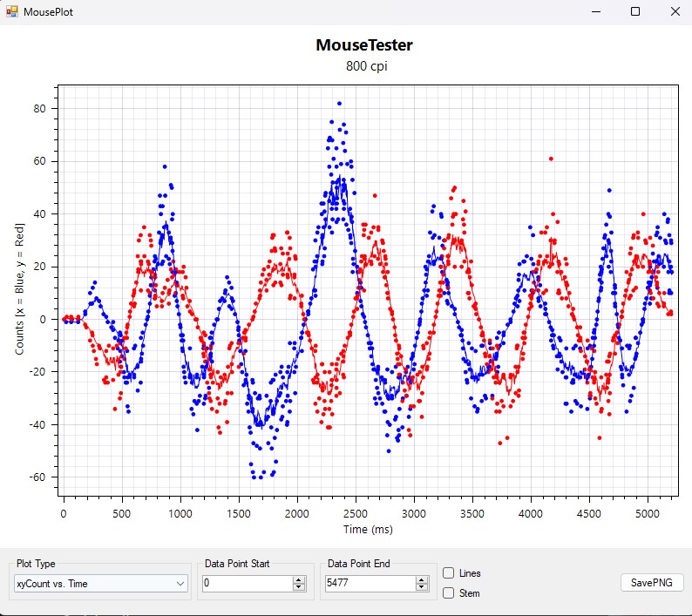Click the Counts y-axis label
Screen dimensions: 692x616
point(20,288)
